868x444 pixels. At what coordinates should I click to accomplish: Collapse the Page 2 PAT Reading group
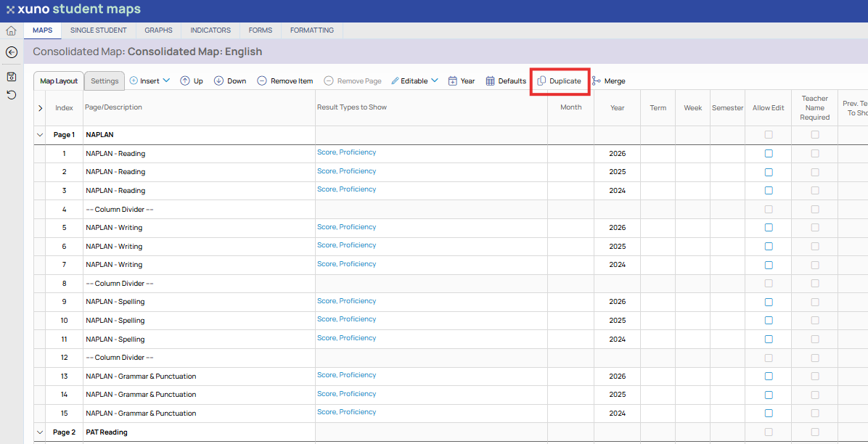pos(40,432)
